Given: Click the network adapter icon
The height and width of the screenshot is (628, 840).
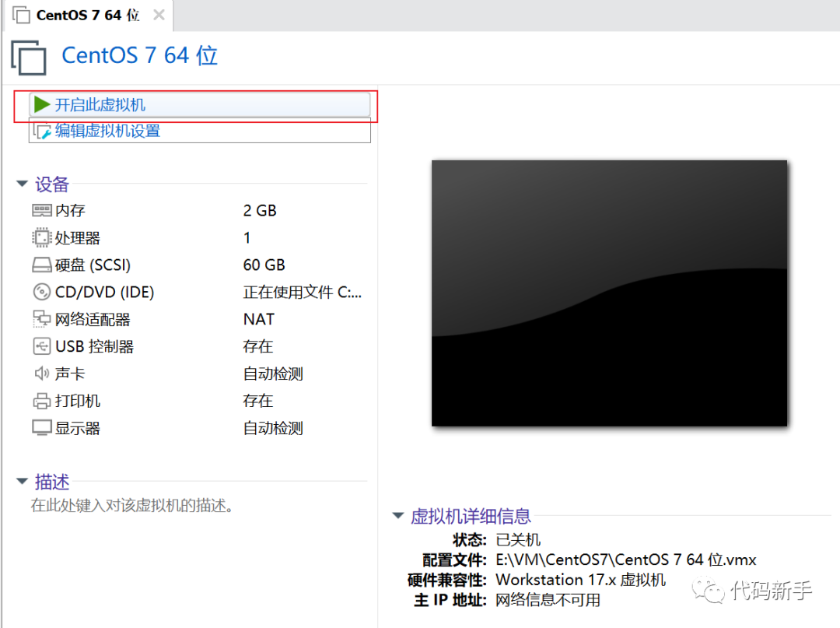Looking at the screenshot, I should 42,319.
